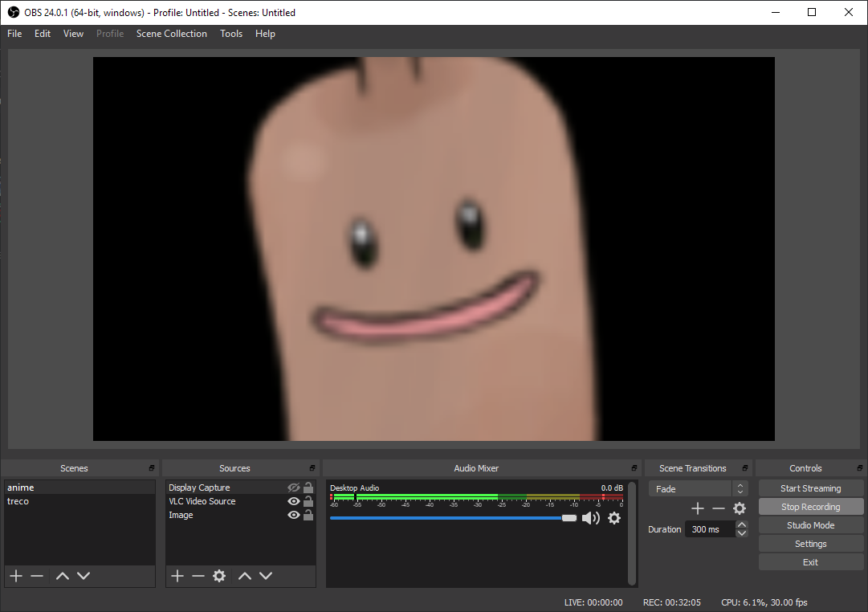Open source properties gear in Sources panel
This screenshot has height=612, width=868.
pos(219,576)
